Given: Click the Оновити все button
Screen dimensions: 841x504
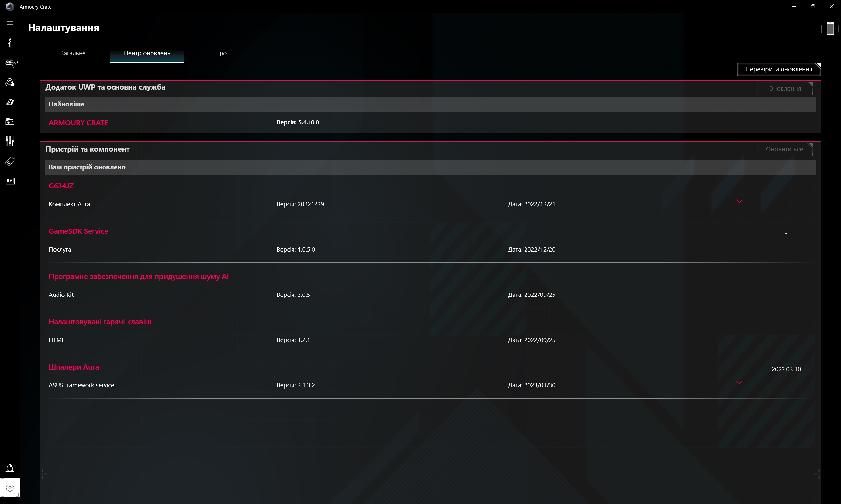Looking at the screenshot, I should [x=784, y=149].
